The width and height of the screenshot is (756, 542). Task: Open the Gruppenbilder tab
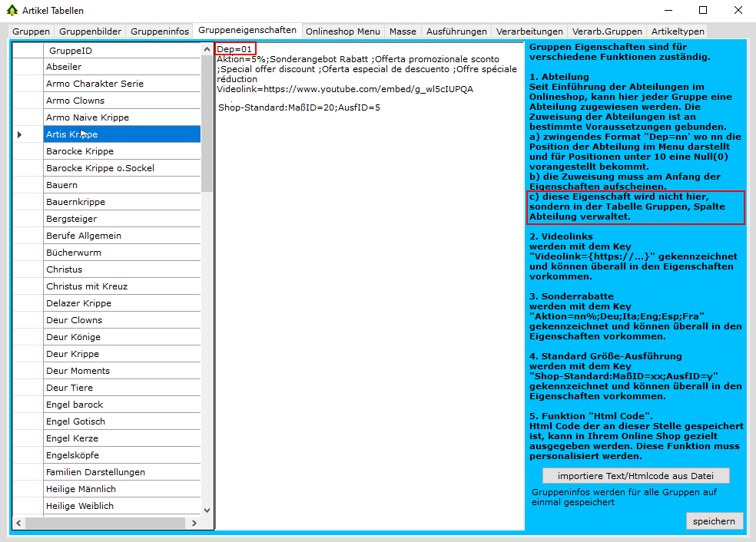90,31
